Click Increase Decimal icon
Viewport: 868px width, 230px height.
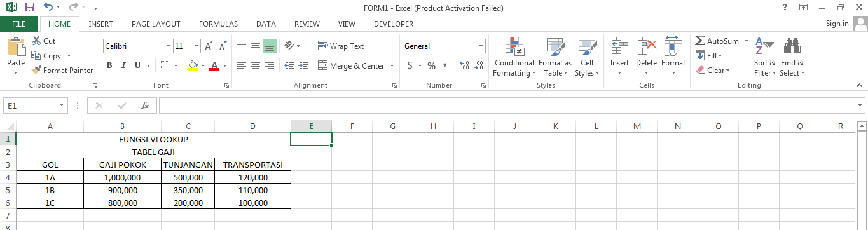(464, 65)
